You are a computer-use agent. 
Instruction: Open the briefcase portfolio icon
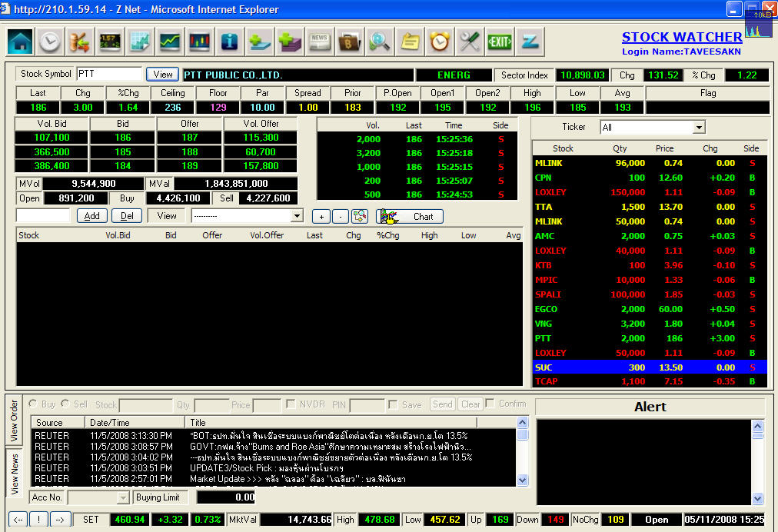click(x=349, y=42)
